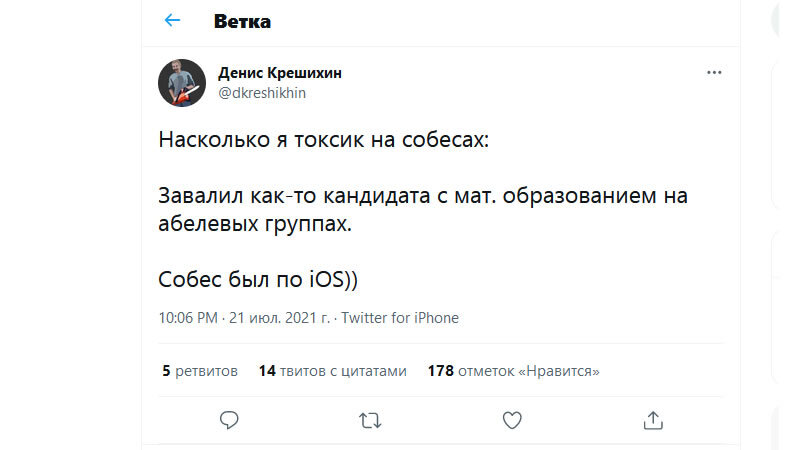Open Денис Крешихин's profile avatar
The image size is (800, 450).
click(182, 83)
